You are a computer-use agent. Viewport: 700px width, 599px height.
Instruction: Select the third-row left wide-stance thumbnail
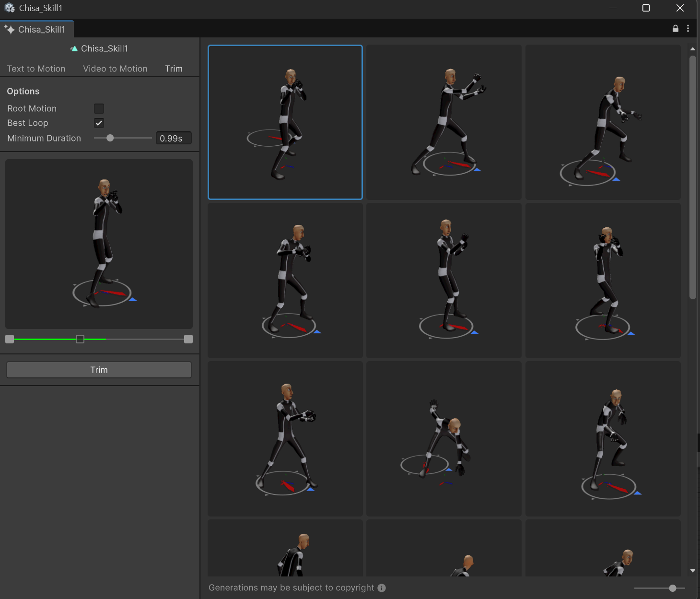pyautogui.click(x=285, y=439)
